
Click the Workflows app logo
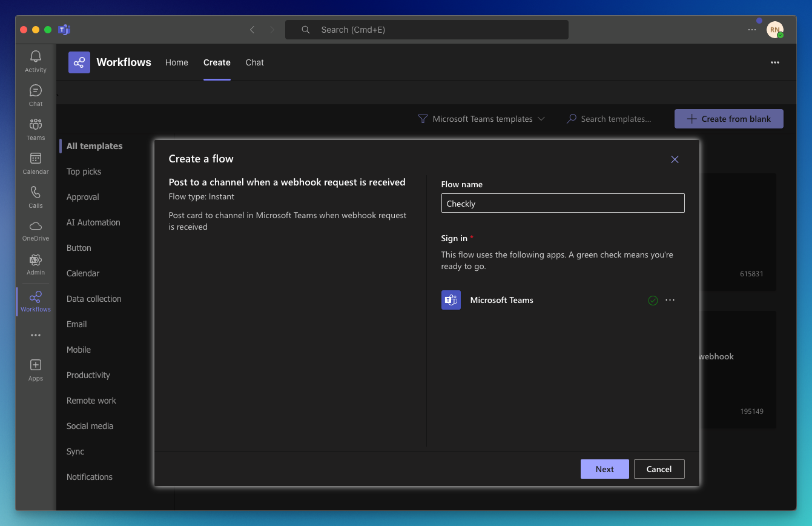79,62
